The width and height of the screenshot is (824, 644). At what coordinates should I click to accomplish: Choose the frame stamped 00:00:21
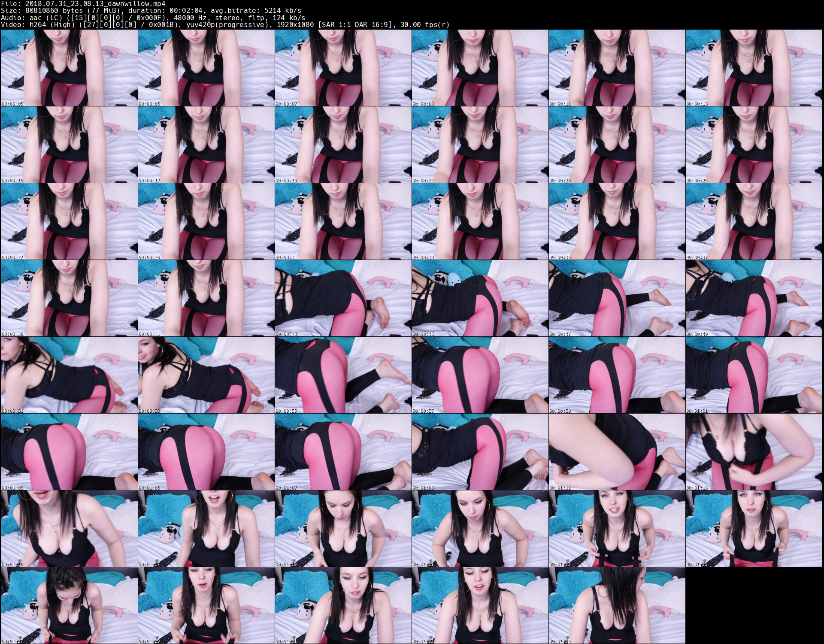pos(480,145)
